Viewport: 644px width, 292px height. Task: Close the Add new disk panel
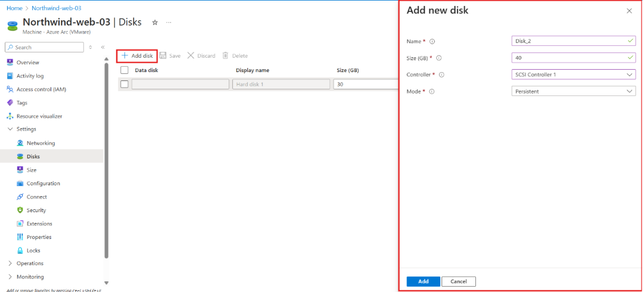pos(629,11)
